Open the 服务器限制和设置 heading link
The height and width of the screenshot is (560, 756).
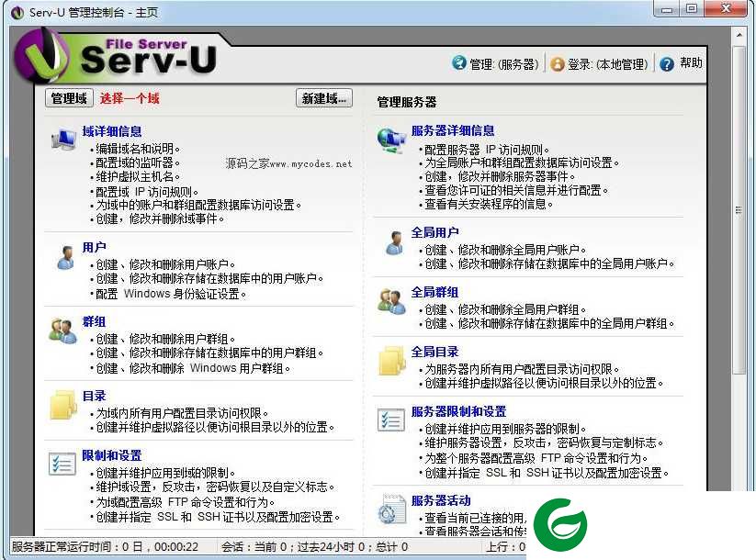458,411
